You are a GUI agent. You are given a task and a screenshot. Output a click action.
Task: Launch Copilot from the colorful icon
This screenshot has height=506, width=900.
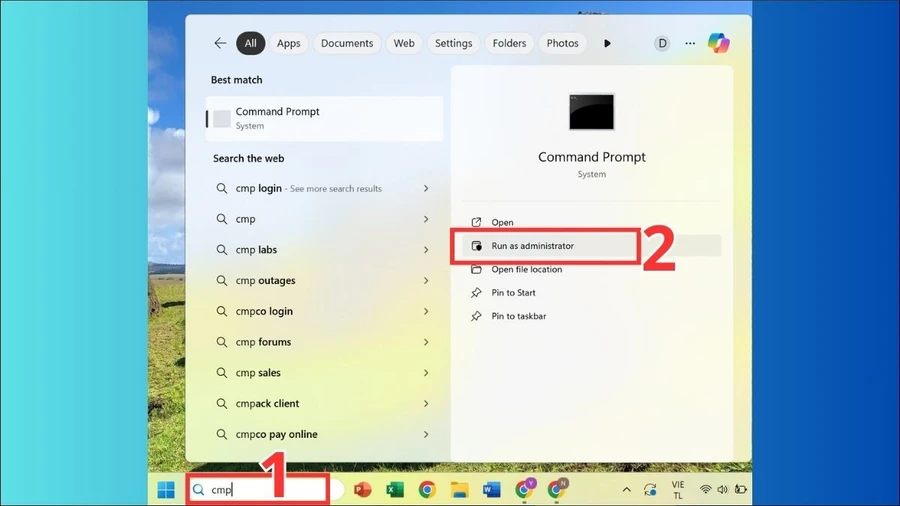tap(718, 43)
